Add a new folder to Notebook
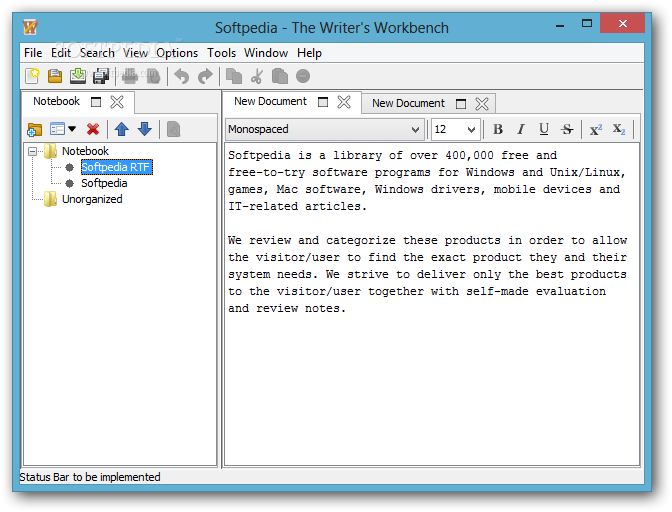Screen dimensions: 672x512 coord(34,129)
